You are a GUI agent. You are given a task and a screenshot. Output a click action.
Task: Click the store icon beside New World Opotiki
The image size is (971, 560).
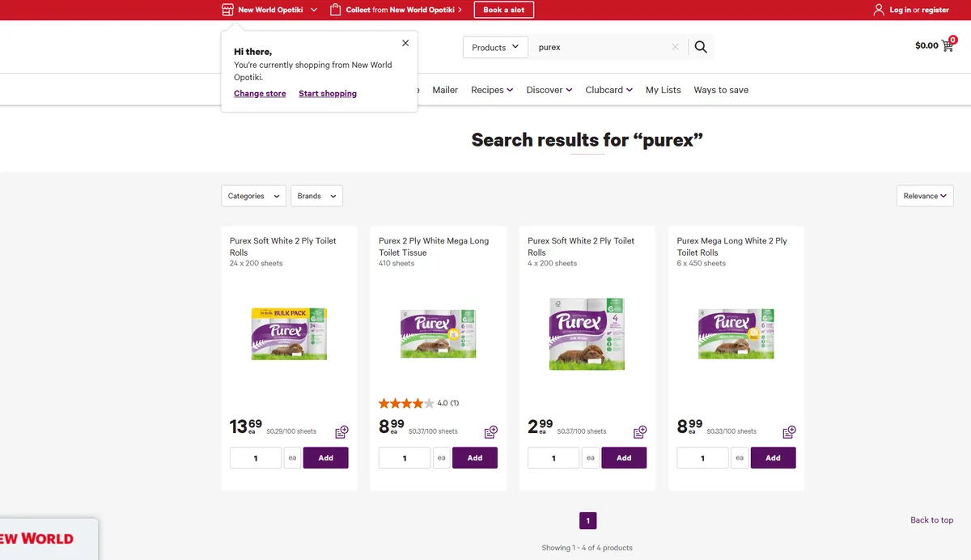click(x=227, y=10)
